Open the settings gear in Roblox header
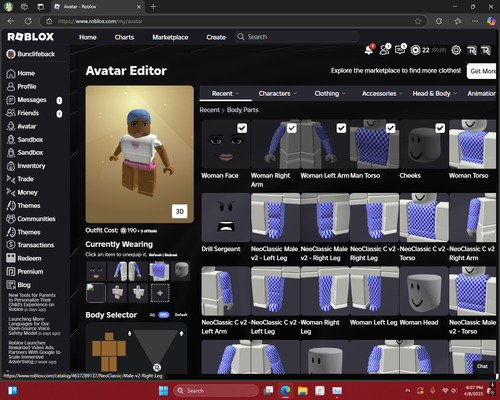 456,50
